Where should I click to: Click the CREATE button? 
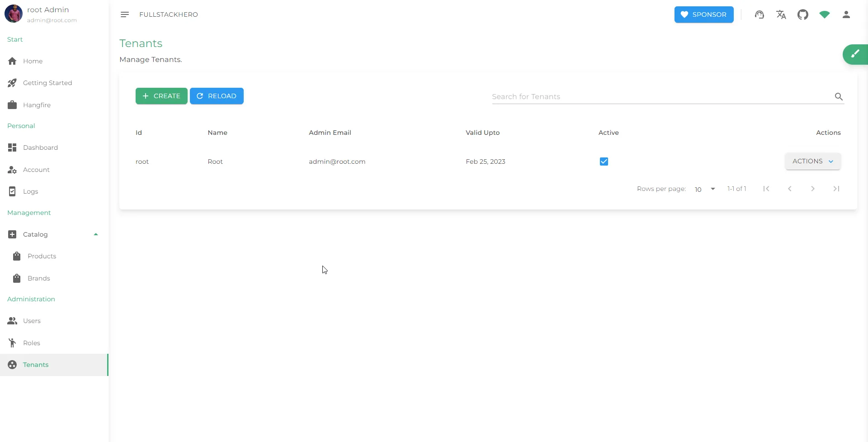tap(161, 95)
